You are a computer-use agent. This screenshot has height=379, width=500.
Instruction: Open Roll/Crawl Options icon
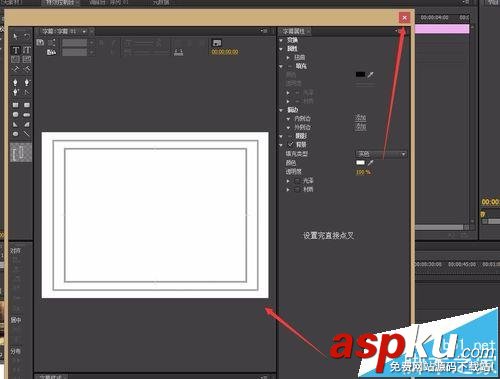click(51, 42)
